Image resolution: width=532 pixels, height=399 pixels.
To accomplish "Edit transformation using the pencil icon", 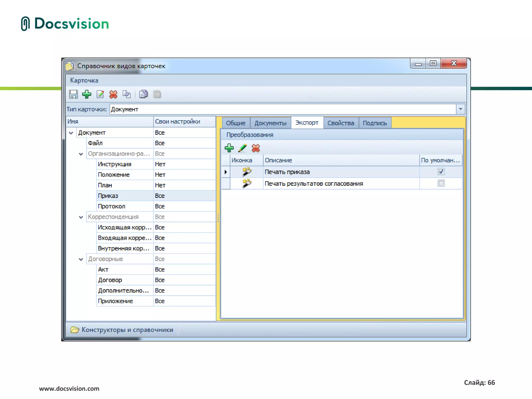I will tap(242, 148).
